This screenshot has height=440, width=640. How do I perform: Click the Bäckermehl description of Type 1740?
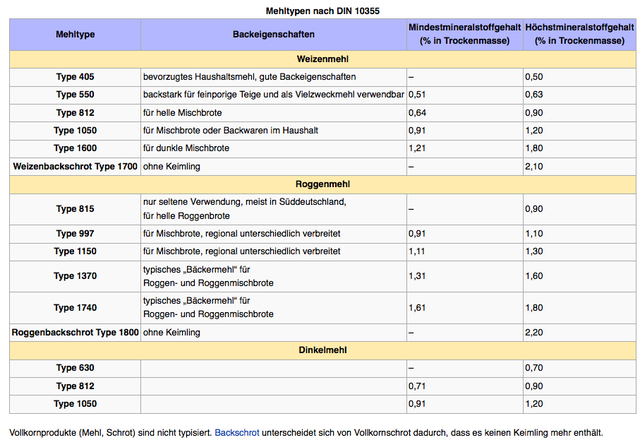click(208, 308)
